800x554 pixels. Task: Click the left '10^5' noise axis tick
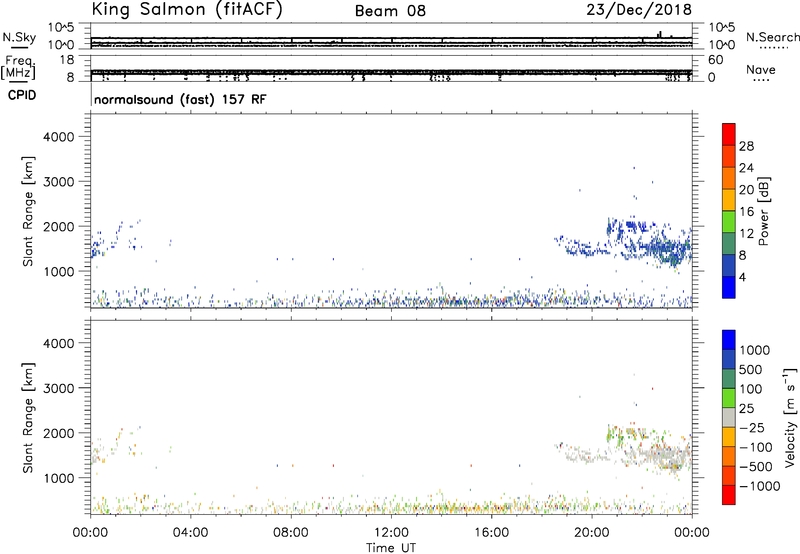pos(60,28)
